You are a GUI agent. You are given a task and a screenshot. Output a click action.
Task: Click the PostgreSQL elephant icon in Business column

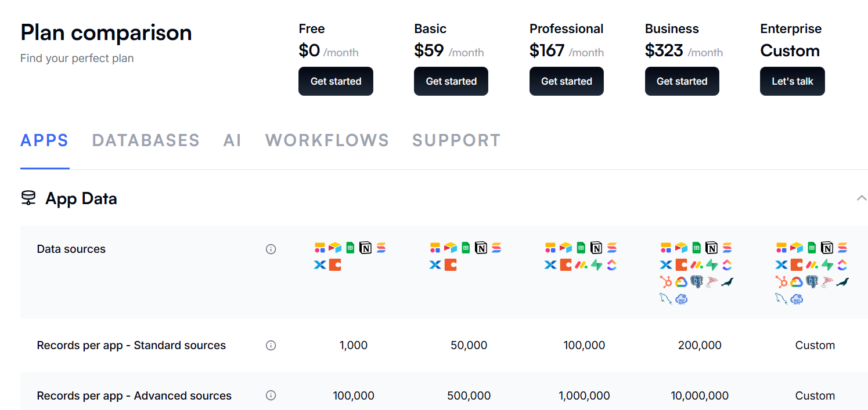(697, 282)
